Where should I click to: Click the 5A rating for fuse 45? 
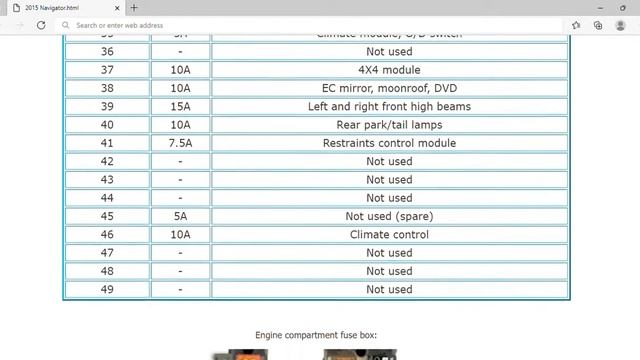(180, 216)
